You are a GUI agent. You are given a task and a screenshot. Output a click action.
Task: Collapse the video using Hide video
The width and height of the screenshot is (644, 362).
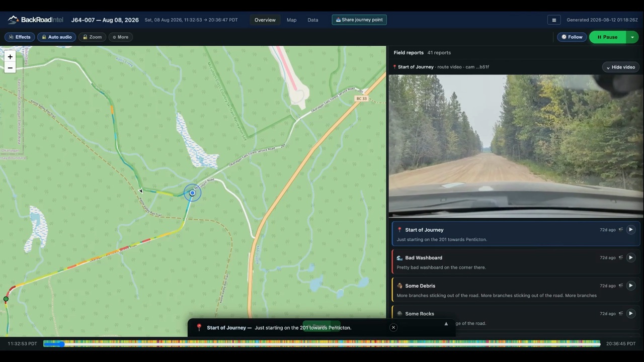click(620, 67)
